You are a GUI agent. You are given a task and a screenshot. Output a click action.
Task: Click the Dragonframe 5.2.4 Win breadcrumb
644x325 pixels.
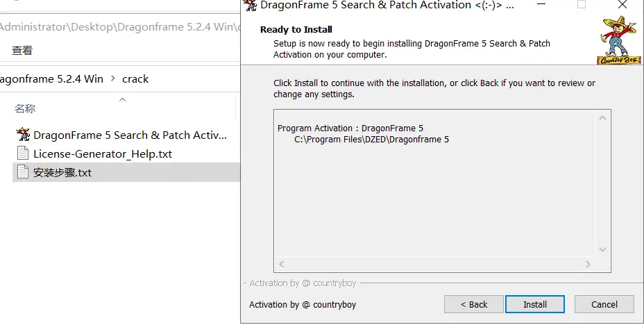51,78
